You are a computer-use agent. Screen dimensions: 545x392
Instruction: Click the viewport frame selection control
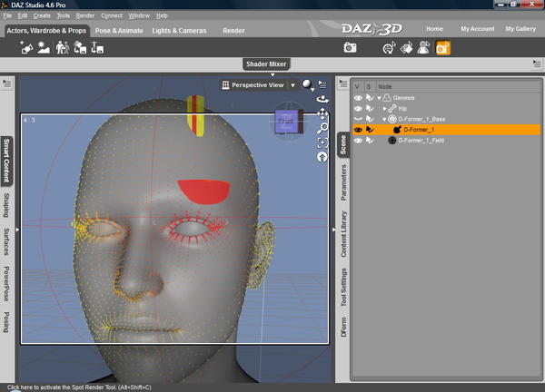pyautogui.click(x=322, y=142)
